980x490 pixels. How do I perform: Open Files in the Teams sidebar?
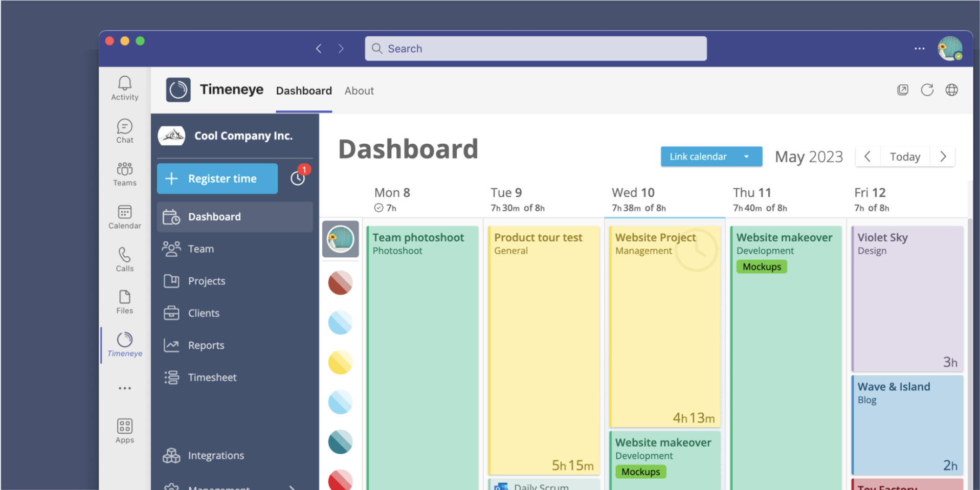[x=124, y=302]
